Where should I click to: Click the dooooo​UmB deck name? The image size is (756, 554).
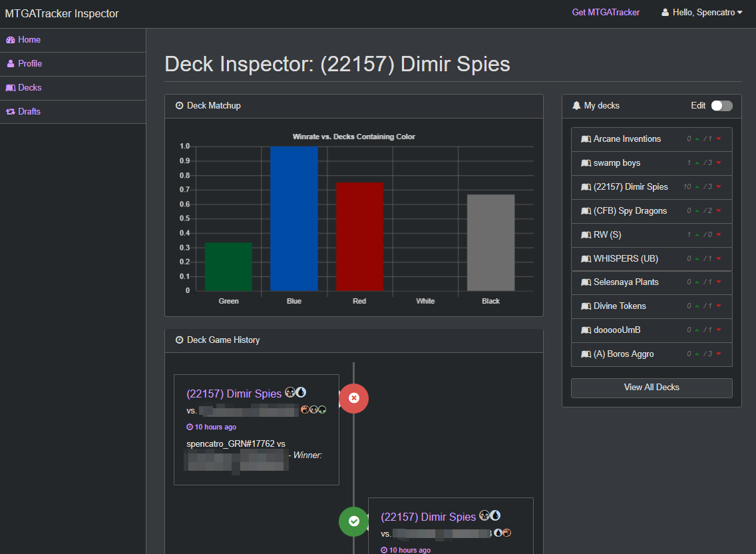coord(617,330)
